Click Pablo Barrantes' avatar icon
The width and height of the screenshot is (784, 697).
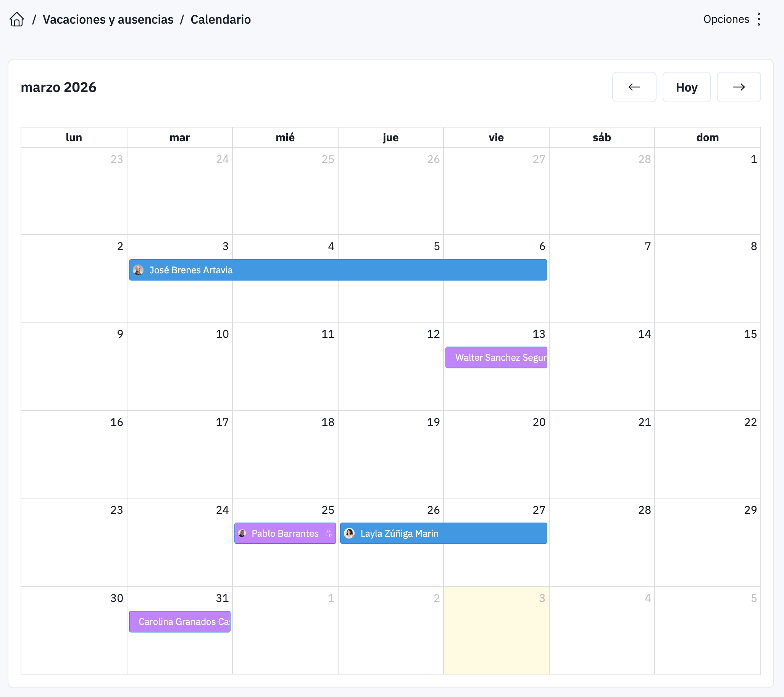(242, 533)
